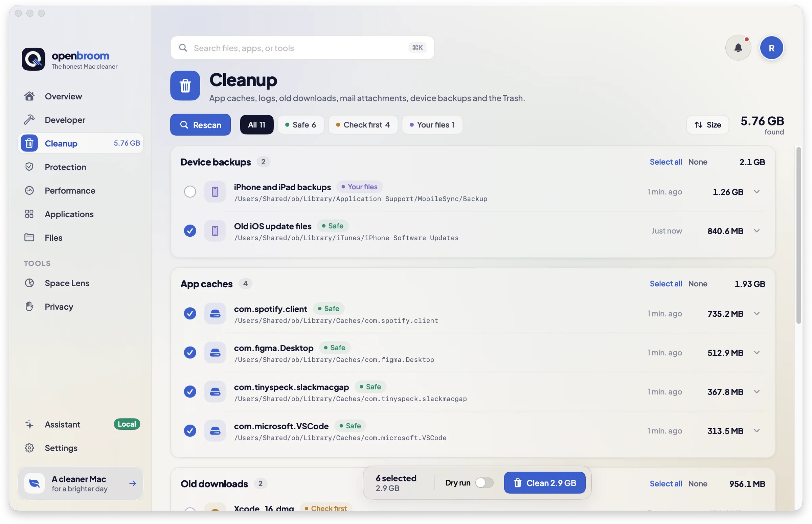The width and height of the screenshot is (812, 524).
Task: Click the iPhone and iPad backups device icon
Action: point(215,192)
